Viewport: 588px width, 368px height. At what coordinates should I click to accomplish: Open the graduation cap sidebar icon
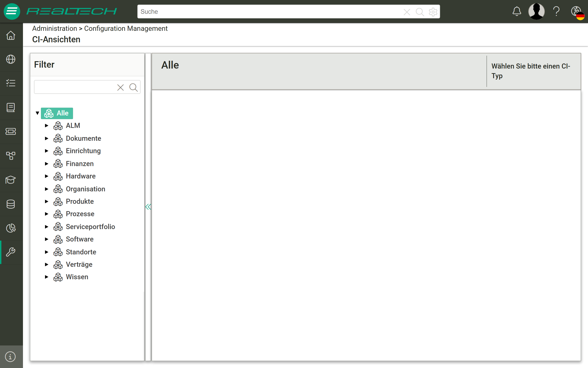click(x=11, y=180)
